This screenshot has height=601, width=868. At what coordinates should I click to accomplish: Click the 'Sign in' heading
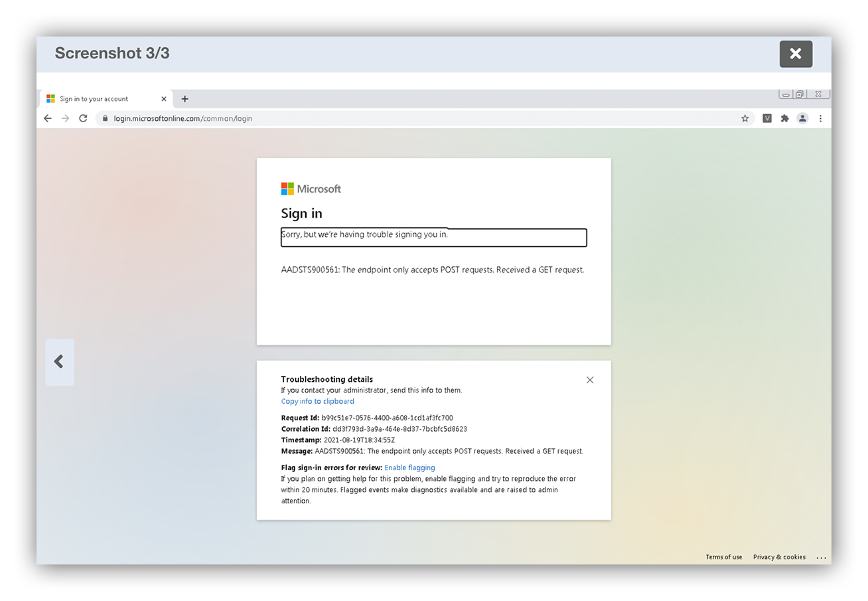(x=301, y=213)
